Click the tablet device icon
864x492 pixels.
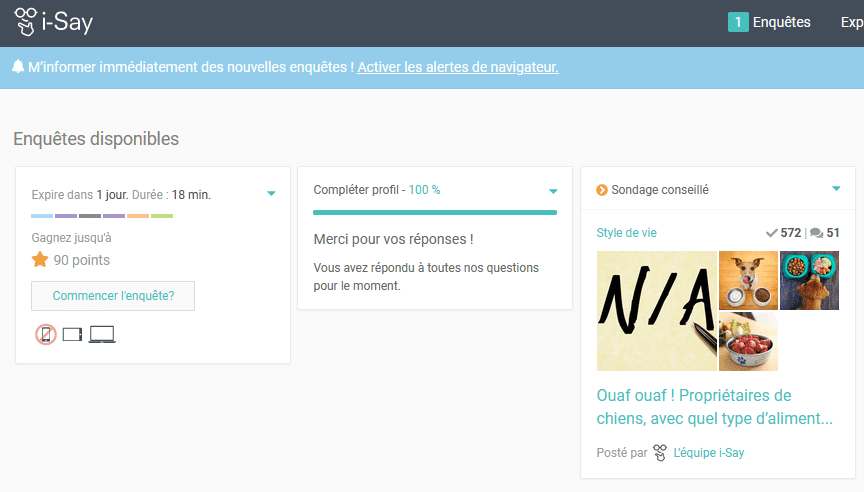coord(72,334)
